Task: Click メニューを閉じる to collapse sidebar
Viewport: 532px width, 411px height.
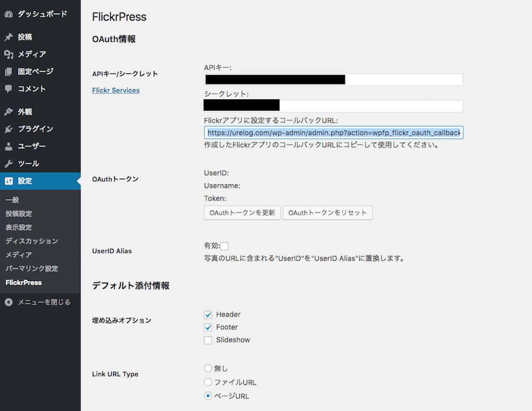Action: (44, 302)
